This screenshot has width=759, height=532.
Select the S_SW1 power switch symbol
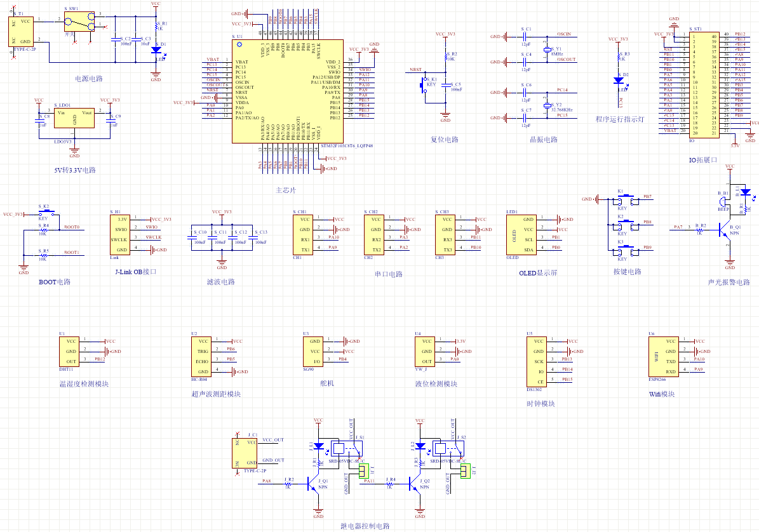[79, 22]
